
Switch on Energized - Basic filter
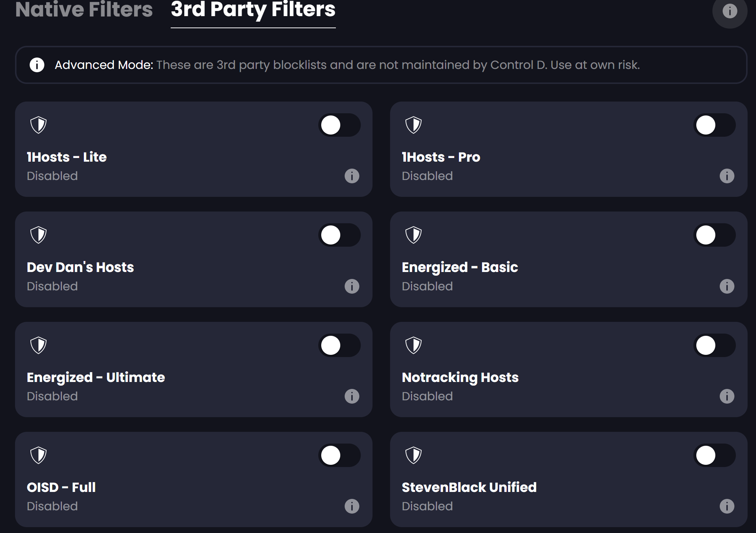(714, 235)
